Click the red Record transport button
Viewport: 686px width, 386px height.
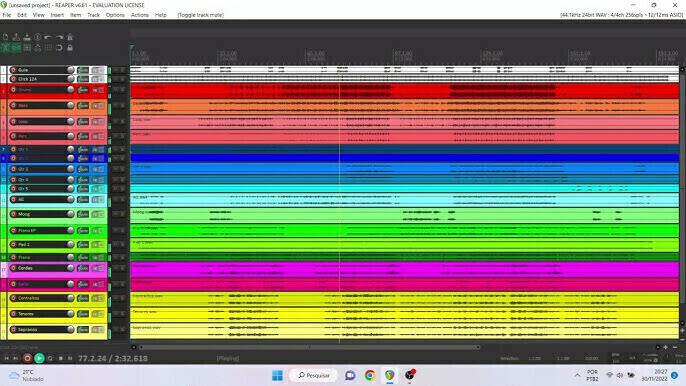point(27,358)
